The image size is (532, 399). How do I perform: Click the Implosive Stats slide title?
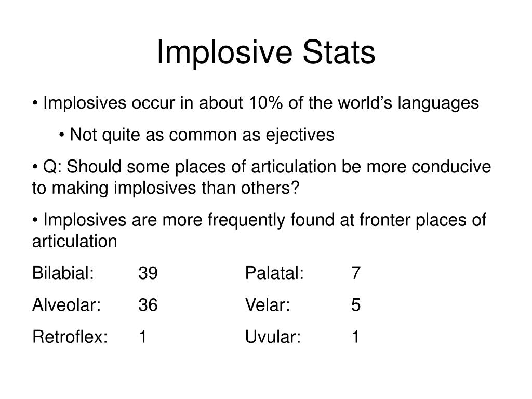(x=266, y=52)
